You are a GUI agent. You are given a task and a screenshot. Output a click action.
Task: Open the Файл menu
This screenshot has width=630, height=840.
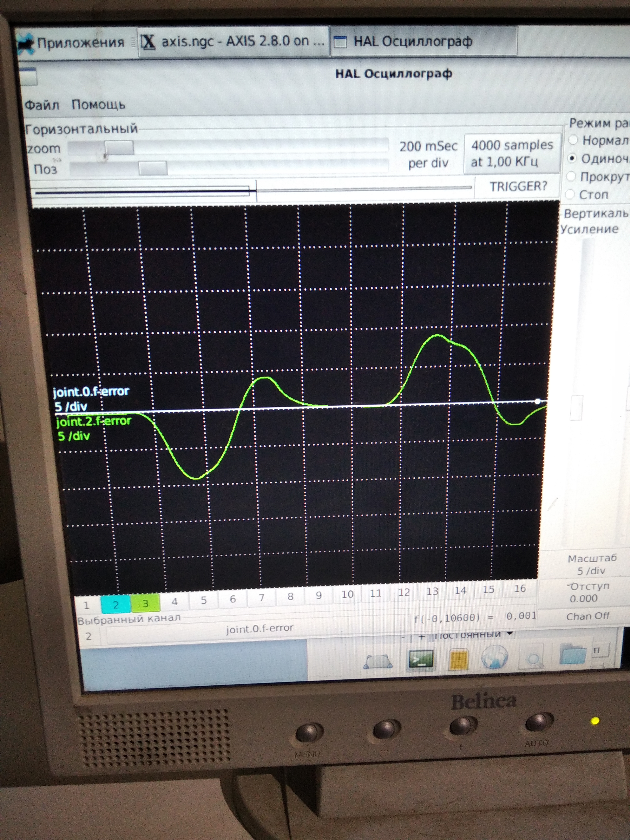pos(42,104)
